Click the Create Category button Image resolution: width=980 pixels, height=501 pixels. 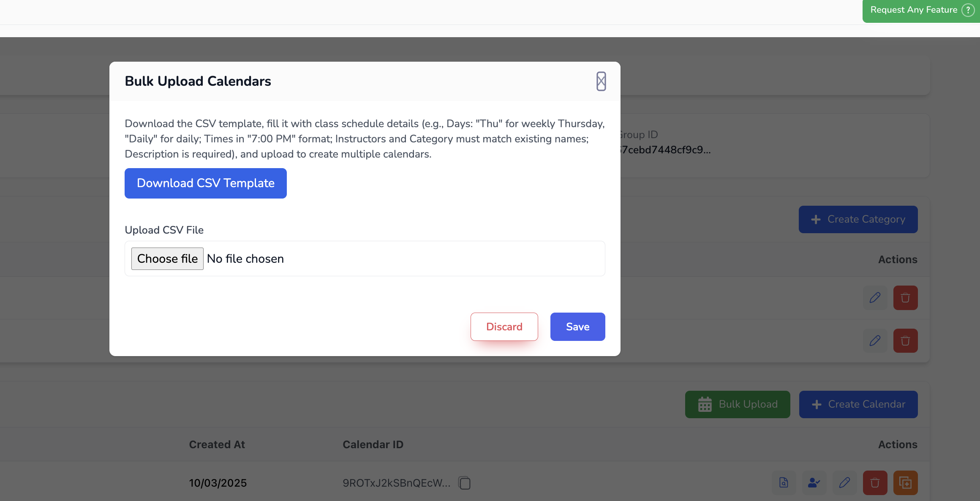[858, 219]
